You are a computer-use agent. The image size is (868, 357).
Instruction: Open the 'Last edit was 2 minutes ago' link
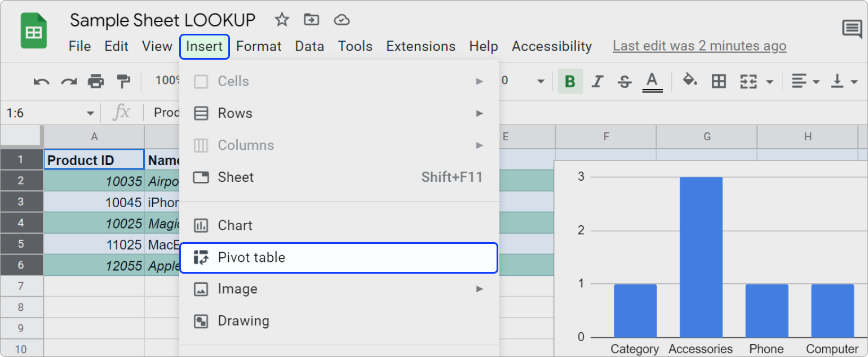tap(699, 46)
